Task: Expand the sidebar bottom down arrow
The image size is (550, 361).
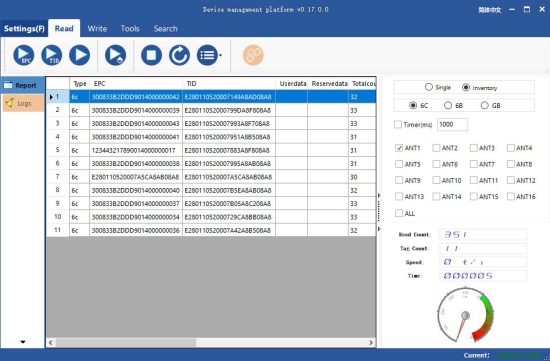Action: [23, 342]
